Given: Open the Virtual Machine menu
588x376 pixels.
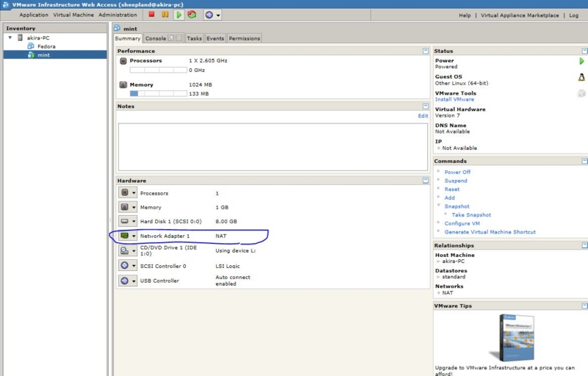Looking at the screenshot, I should click(73, 15).
